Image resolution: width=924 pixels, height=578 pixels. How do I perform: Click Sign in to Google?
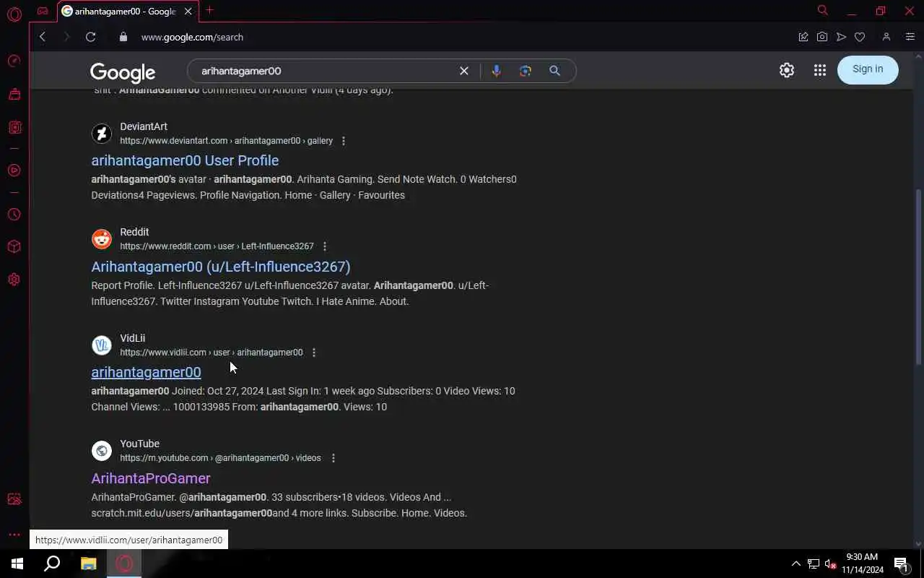pyautogui.click(x=868, y=69)
